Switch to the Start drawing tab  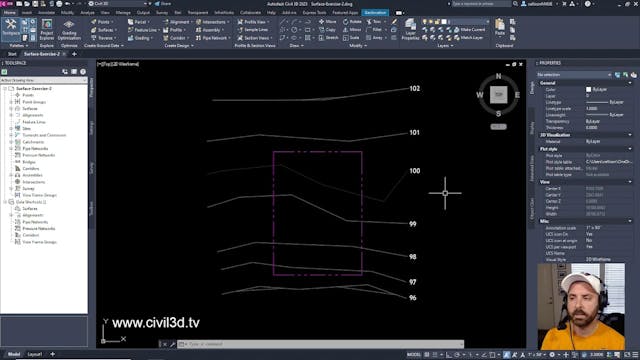12,54
